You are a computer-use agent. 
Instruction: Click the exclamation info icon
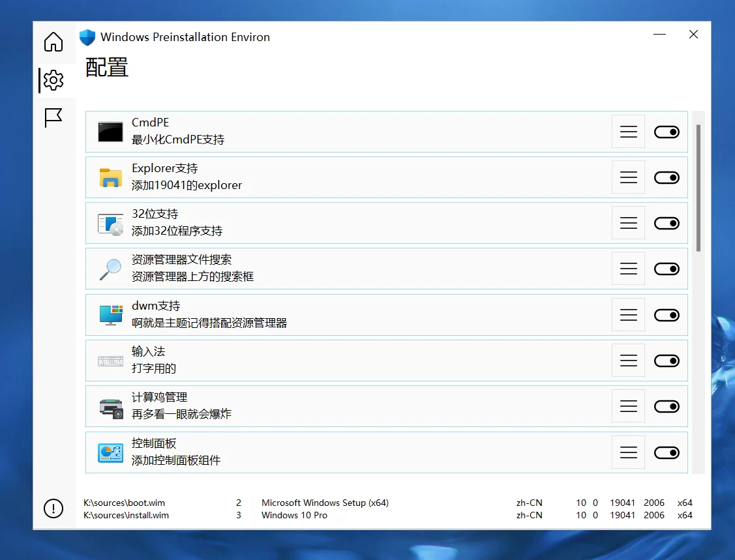[53, 508]
